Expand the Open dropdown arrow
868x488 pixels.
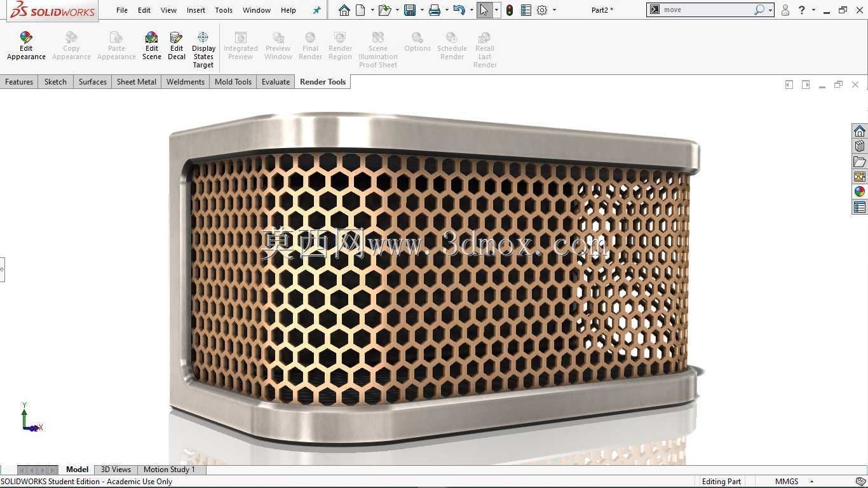click(x=397, y=10)
